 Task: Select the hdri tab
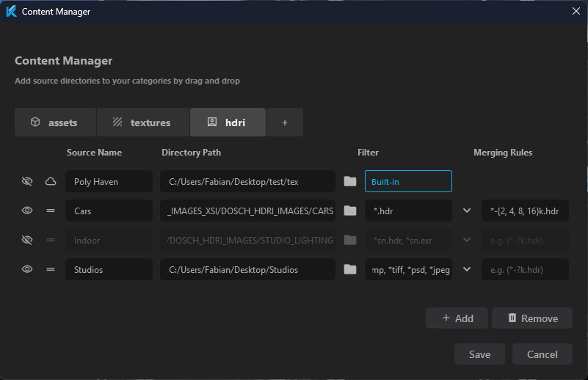pos(228,123)
